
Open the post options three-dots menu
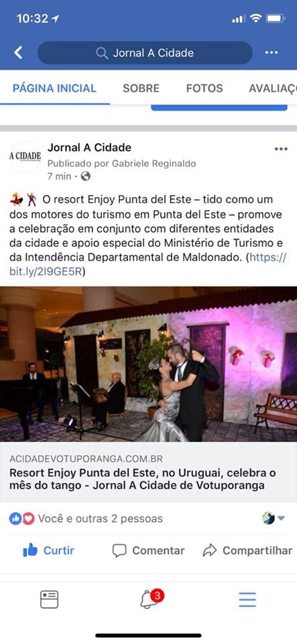(281, 149)
